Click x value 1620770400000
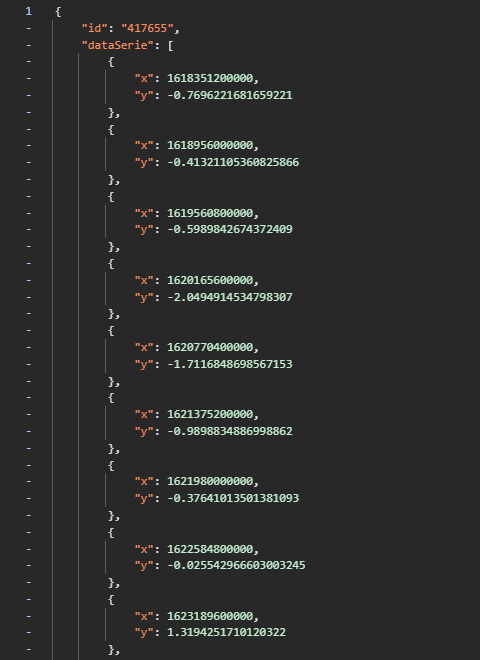Screen dimensions: 480x660 pyautogui.click(x=210, y=347)
